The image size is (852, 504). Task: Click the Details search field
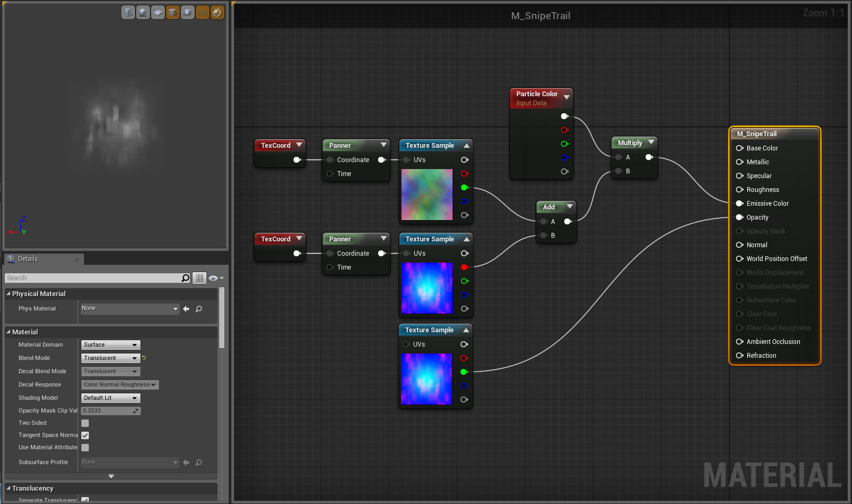93,278
